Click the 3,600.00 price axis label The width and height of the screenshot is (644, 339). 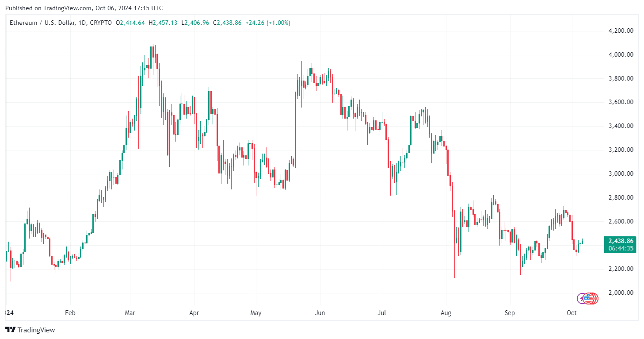click(x=621, y=102)
